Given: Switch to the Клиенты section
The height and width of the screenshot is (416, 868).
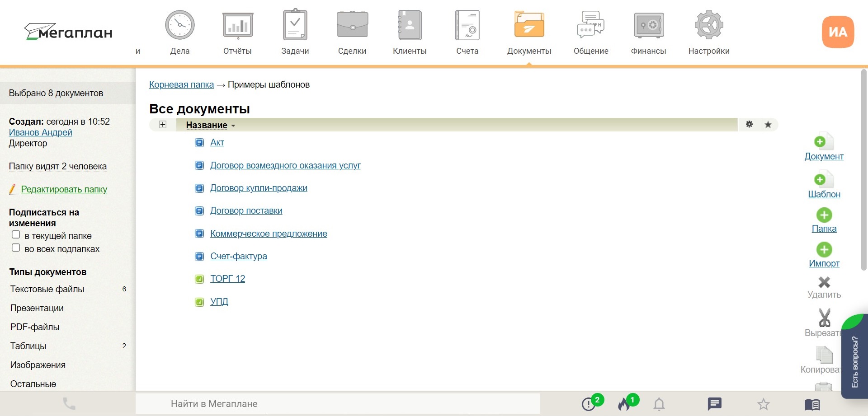Looking at the screenshot, I should click(x=410, y=33).
